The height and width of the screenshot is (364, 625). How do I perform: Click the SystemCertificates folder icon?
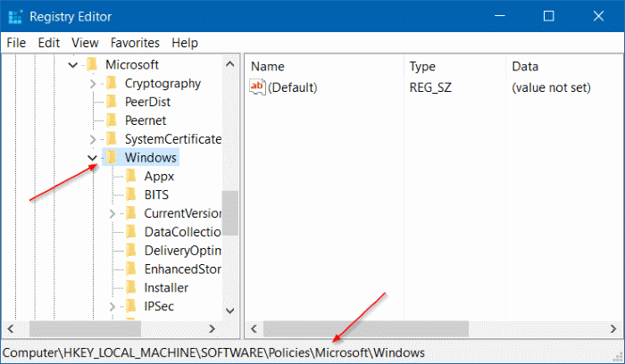(x=112, y=138)
